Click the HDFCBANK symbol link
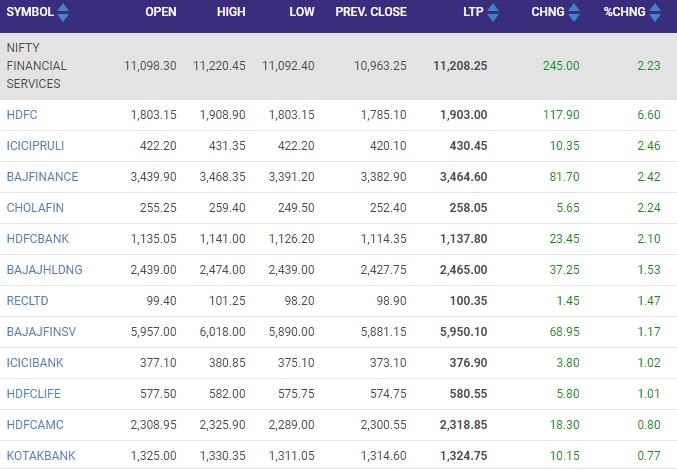This screenshot has width=677, height=469. [x=38, y=239]
